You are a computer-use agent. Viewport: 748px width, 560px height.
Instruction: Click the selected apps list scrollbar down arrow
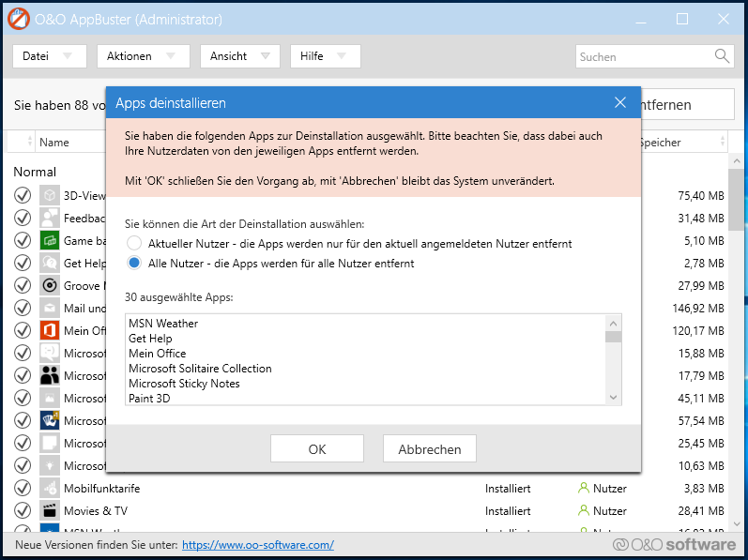(x=613, y=398)
